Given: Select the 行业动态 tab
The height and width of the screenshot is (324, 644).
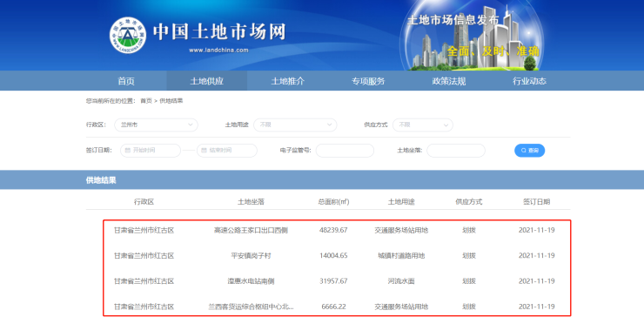Looking at the screenshot, I should (x=529, y=81).
